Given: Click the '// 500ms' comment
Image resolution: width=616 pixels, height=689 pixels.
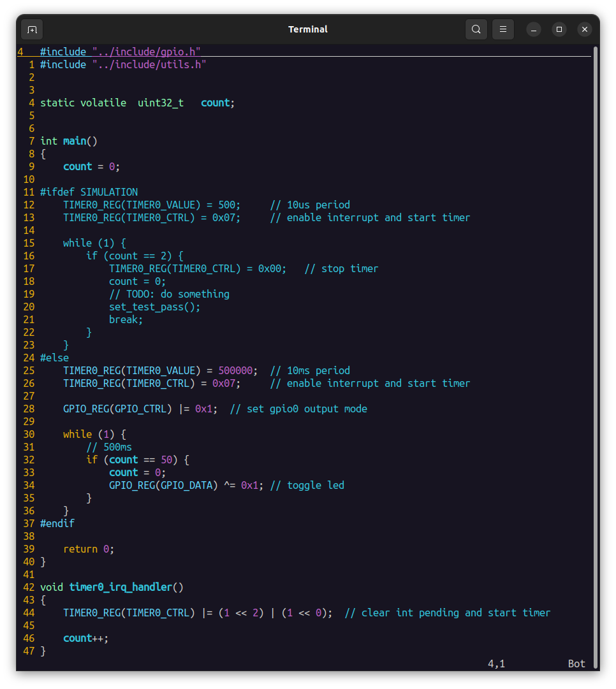Looking at the screenshot, I should click(x=109, y=447).
